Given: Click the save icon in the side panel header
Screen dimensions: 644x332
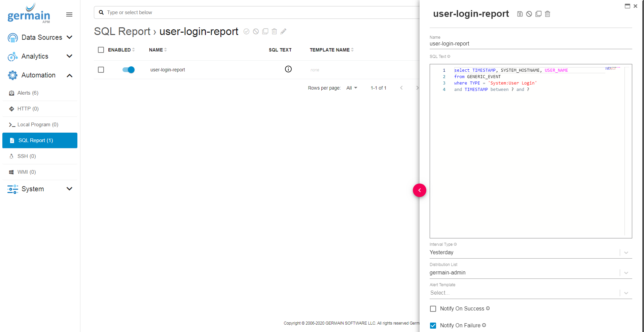Looking at the screenshot, I should [x=520, y=14].
